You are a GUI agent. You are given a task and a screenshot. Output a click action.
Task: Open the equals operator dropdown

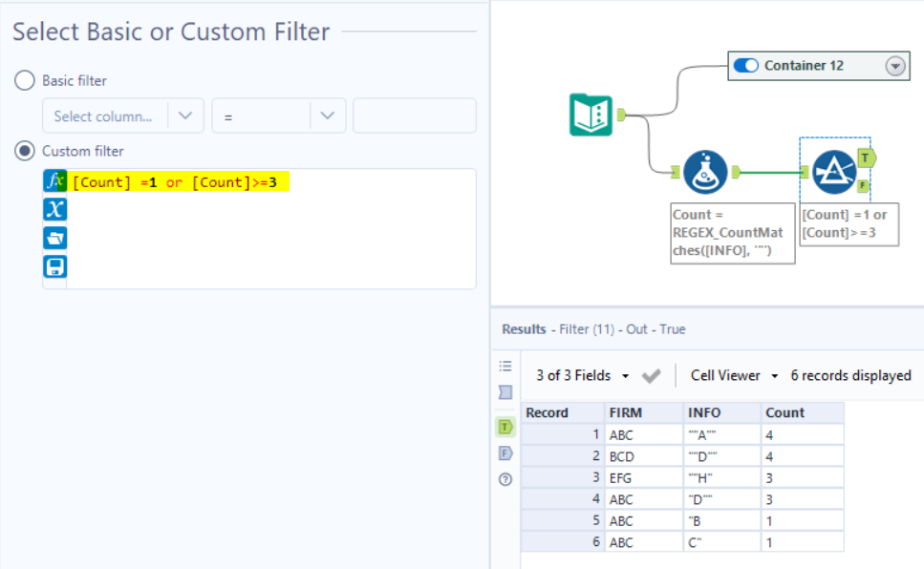[279, 116]
